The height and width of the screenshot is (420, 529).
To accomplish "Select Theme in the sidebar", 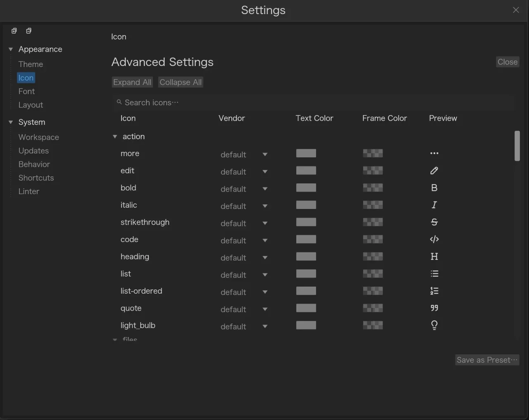I will point(31,64).
